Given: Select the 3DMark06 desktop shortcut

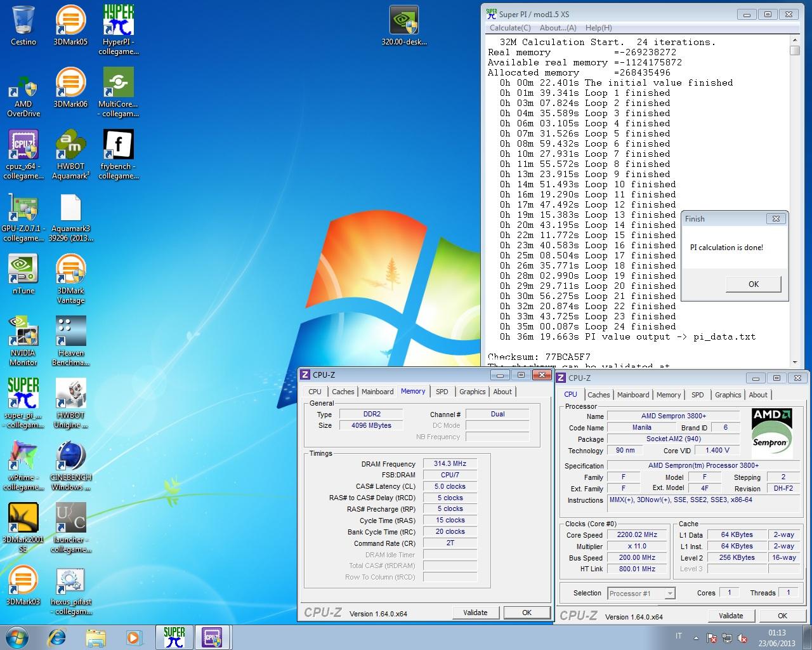Looking at the screenshot, I should coord(70,88).
